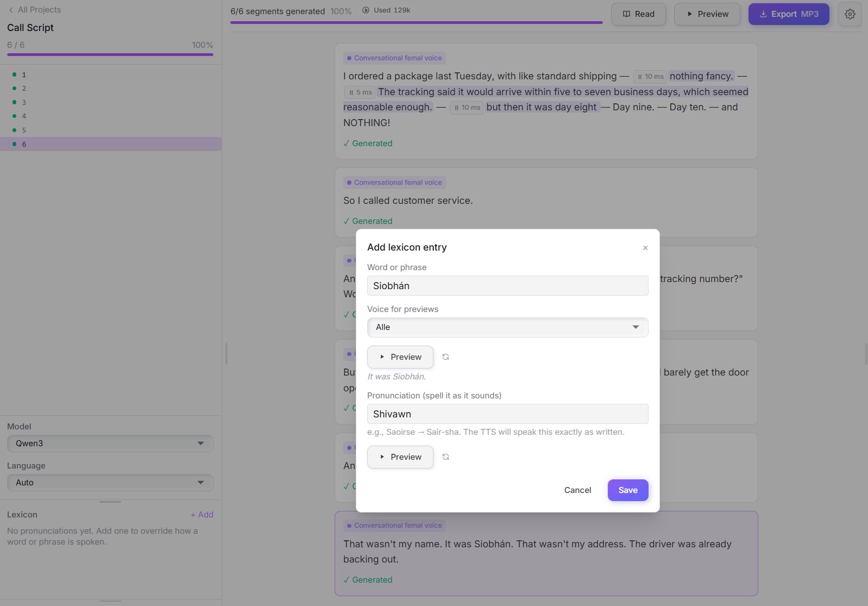The width and height of the screenshot is (868, 606).
Task: Save the lexicon entry
Action: pyautogui.click(x=628, y=490)
